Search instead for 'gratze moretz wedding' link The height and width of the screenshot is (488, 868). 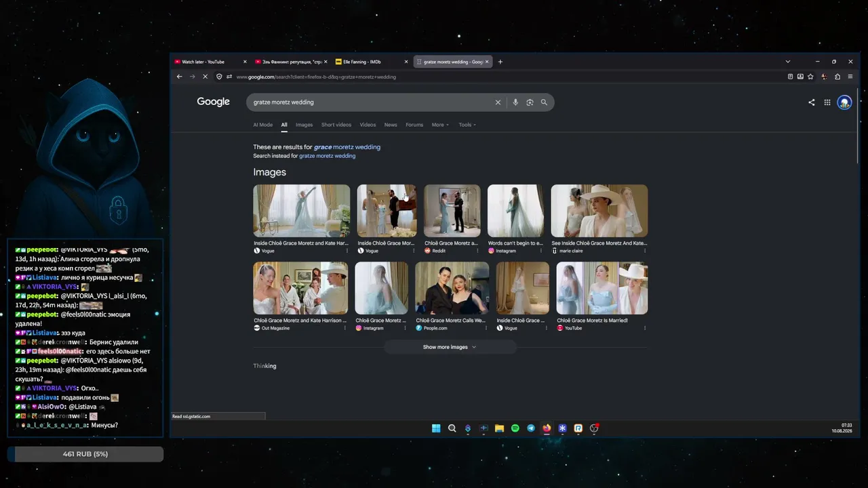click(x=327, y=156)
